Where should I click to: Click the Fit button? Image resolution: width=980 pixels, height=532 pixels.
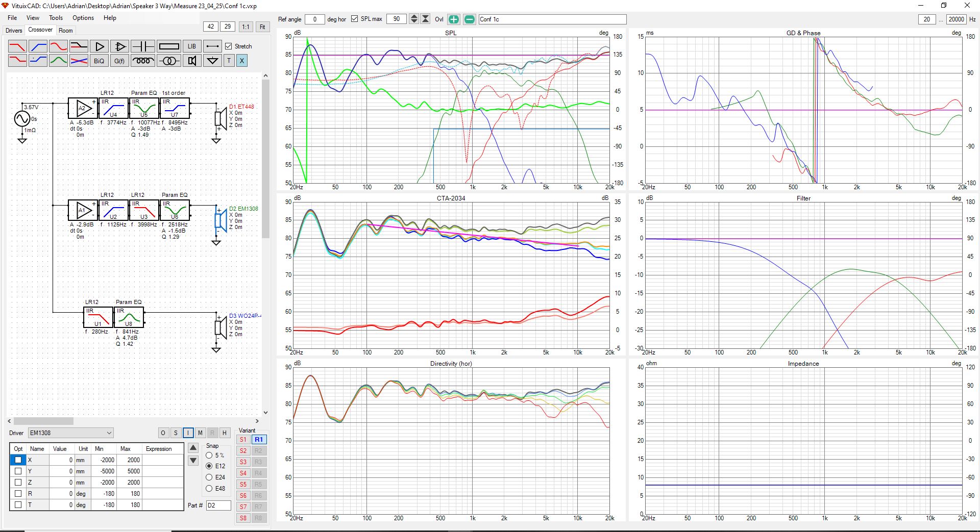pos(262,27)
